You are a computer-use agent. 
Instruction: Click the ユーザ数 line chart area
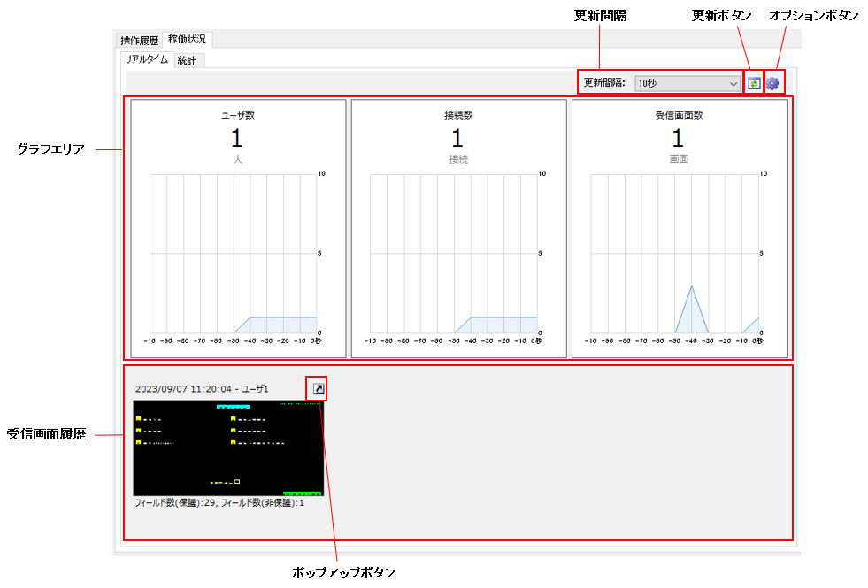click(233, 254)
